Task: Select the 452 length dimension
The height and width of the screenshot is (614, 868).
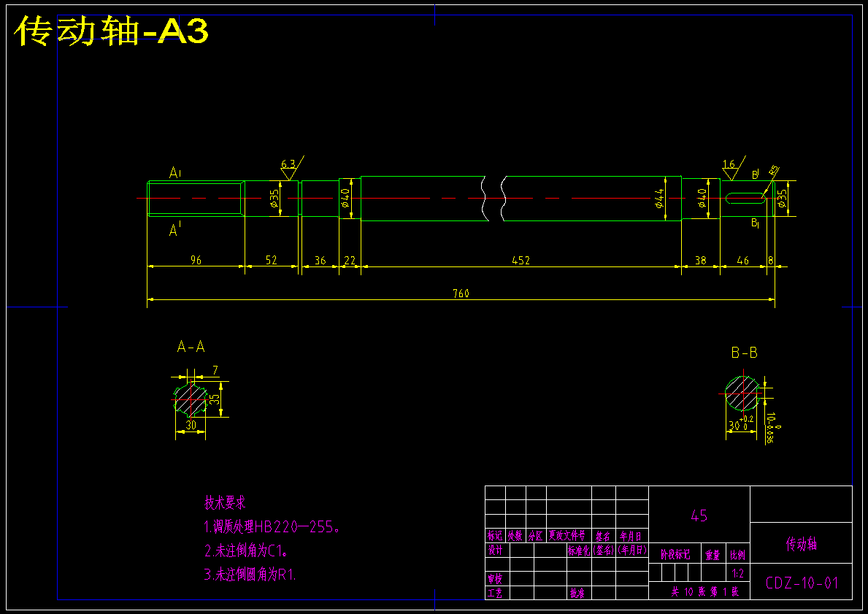Action: click(x=521, y=260)
